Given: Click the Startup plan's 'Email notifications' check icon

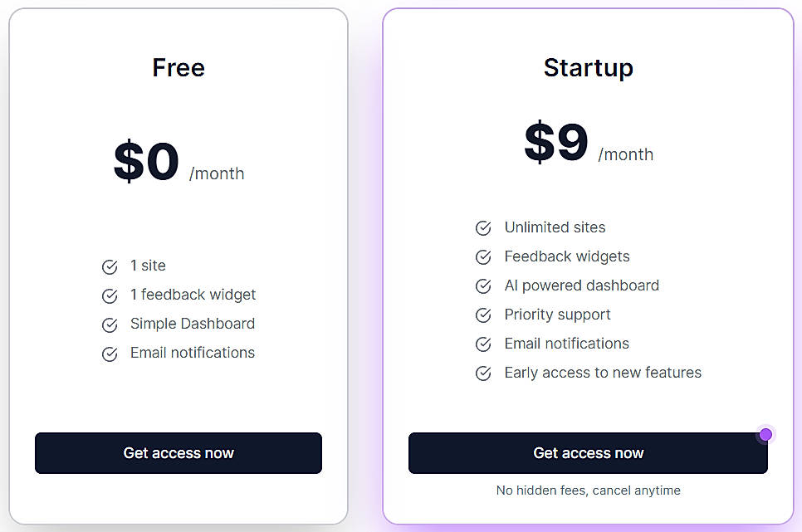Looking at the screenshot, I should [483, 344].
